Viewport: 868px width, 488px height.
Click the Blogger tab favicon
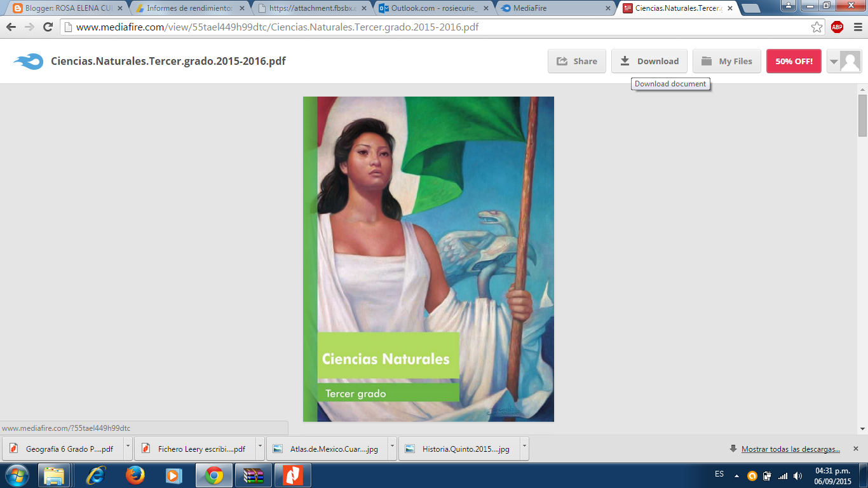[x=17, y=8]
